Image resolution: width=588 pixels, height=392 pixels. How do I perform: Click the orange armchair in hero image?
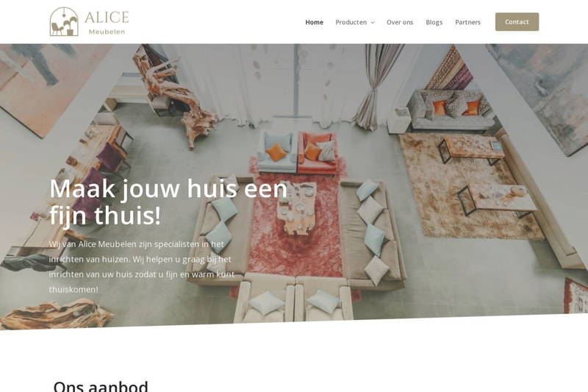click(318, 154)
